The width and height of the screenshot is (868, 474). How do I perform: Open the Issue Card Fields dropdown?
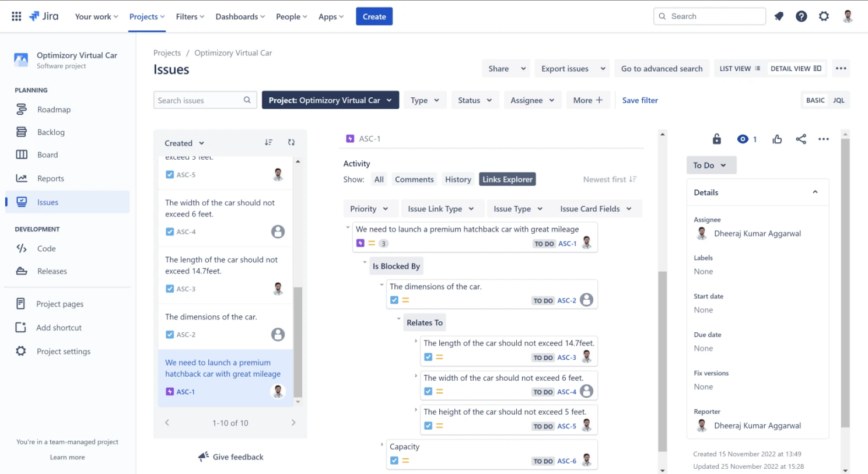click(x=596, y=209)
